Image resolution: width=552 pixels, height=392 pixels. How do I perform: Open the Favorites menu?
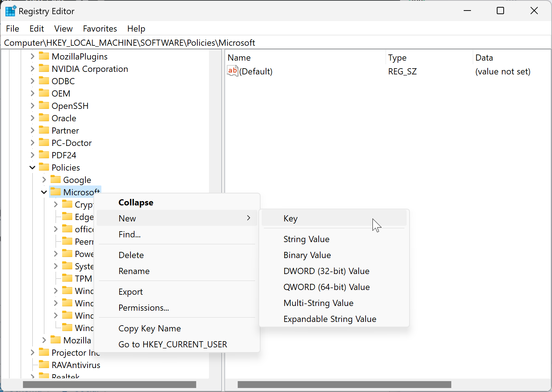coord(100,29)
